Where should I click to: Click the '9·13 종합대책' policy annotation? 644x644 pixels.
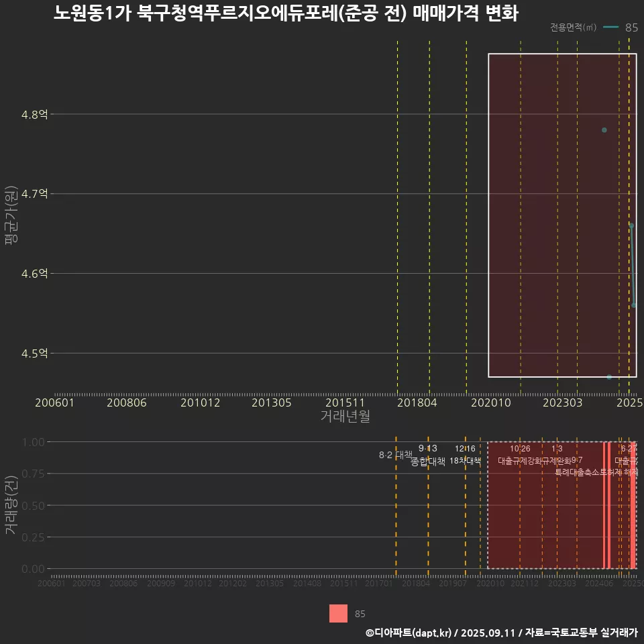pos(427,455)
